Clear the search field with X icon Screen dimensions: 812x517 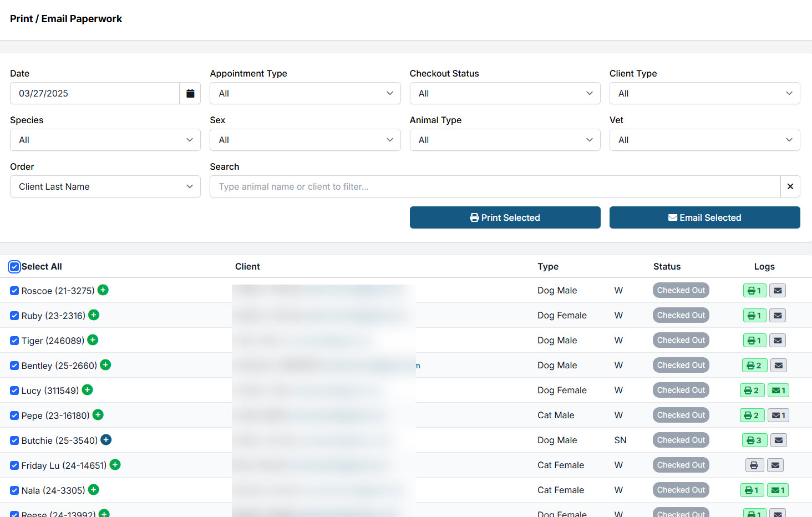790,186
